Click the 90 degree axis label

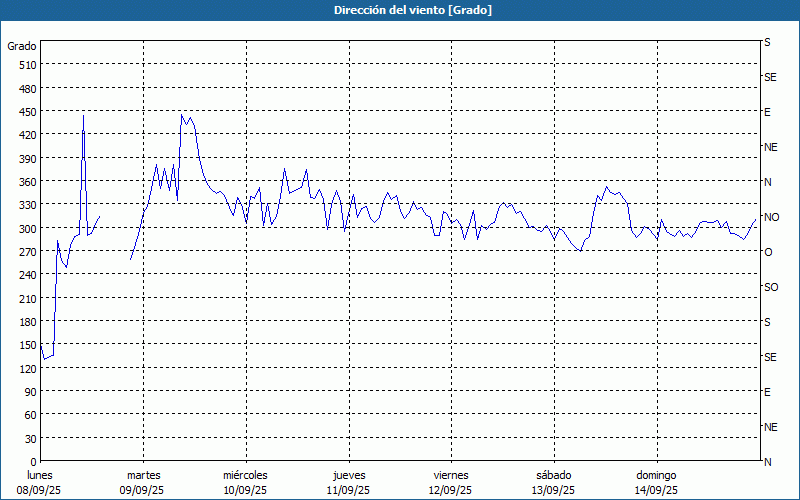point(29,392)
